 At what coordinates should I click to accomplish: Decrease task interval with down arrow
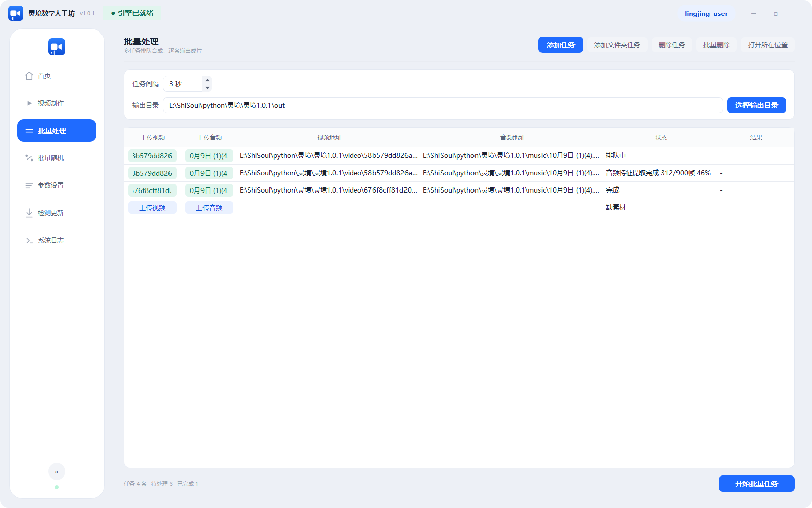(x=207, y=88)
